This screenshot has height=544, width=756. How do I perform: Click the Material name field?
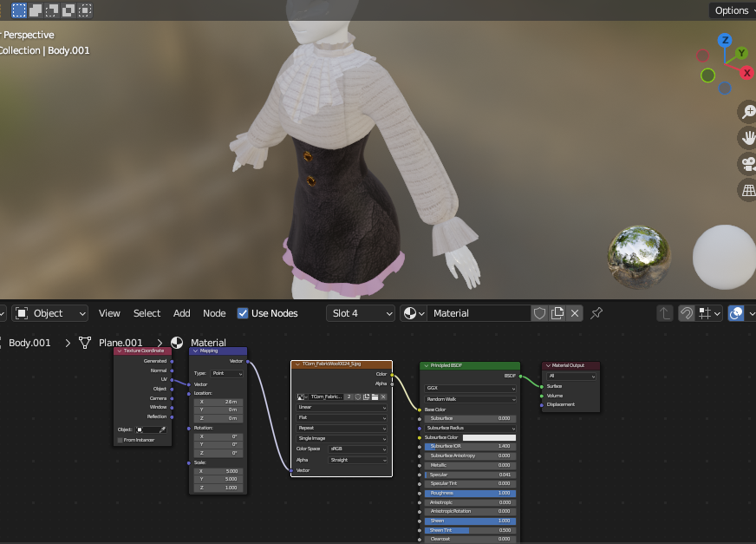coord(480,313)
